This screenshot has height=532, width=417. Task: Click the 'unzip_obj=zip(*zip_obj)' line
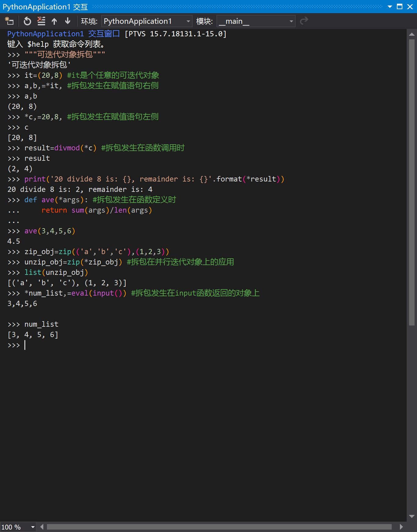[x=121, y=262]
